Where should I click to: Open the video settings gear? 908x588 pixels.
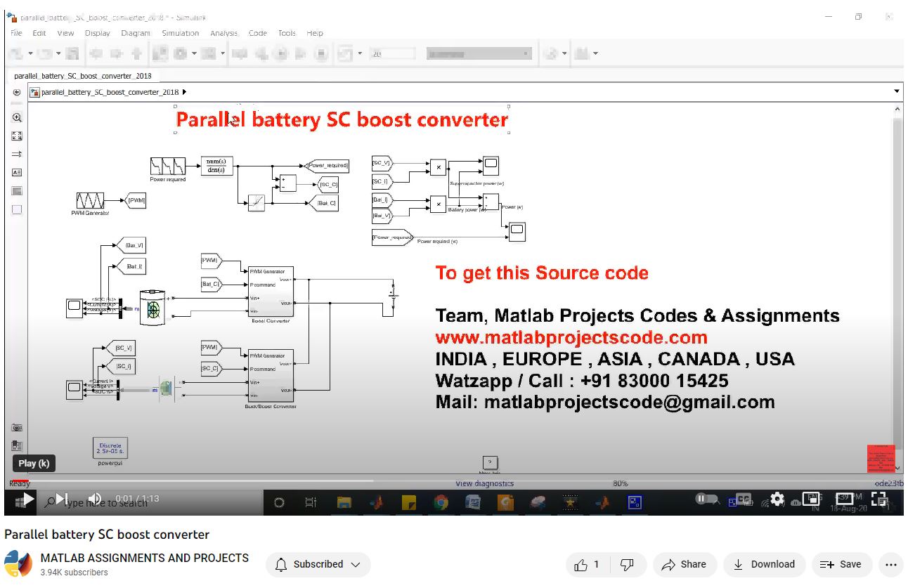pos(777,499)
